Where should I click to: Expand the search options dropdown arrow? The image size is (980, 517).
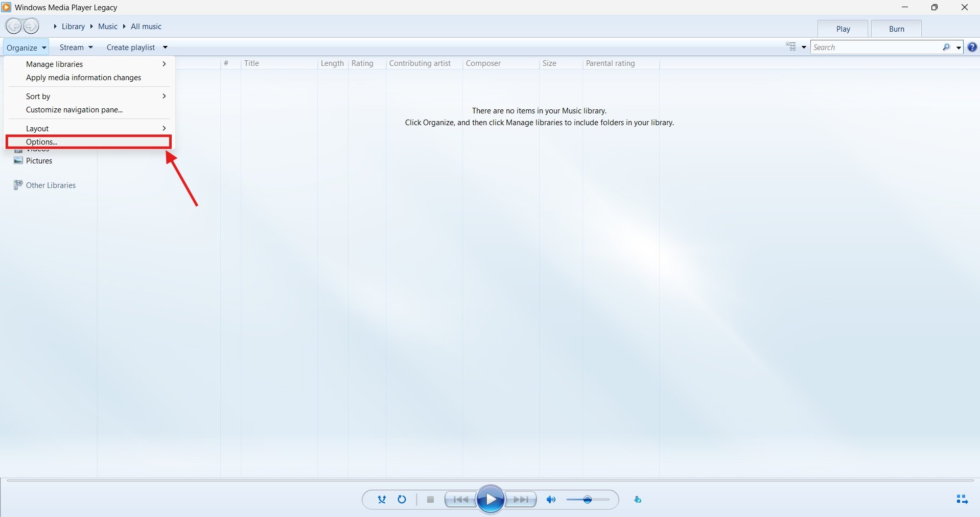[959, 48]
